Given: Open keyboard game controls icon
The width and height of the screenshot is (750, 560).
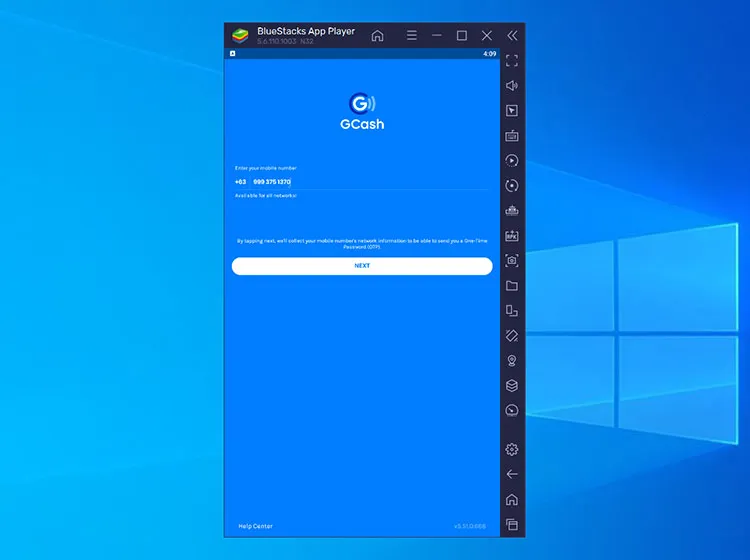Looking at the screenshot, I should point(511,136).
